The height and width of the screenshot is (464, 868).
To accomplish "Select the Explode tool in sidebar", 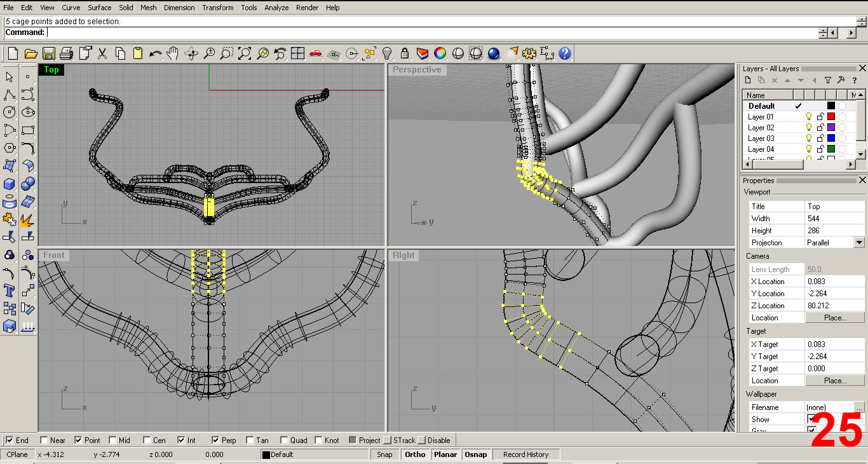I will coord(27,219).
